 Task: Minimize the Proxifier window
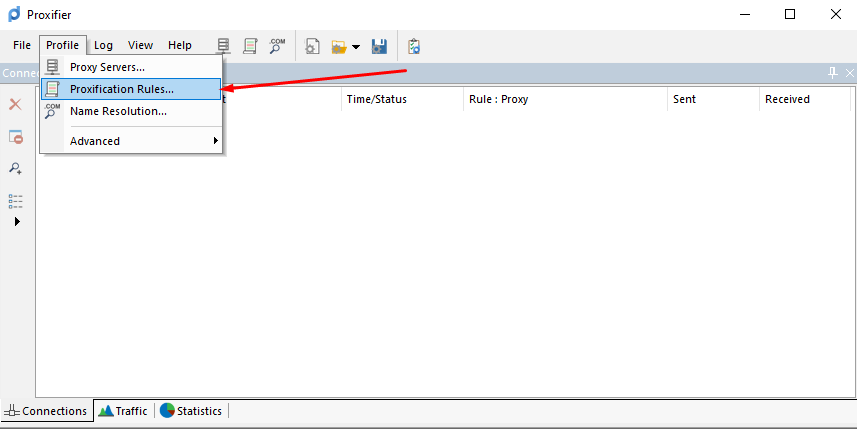pos(744,14)
